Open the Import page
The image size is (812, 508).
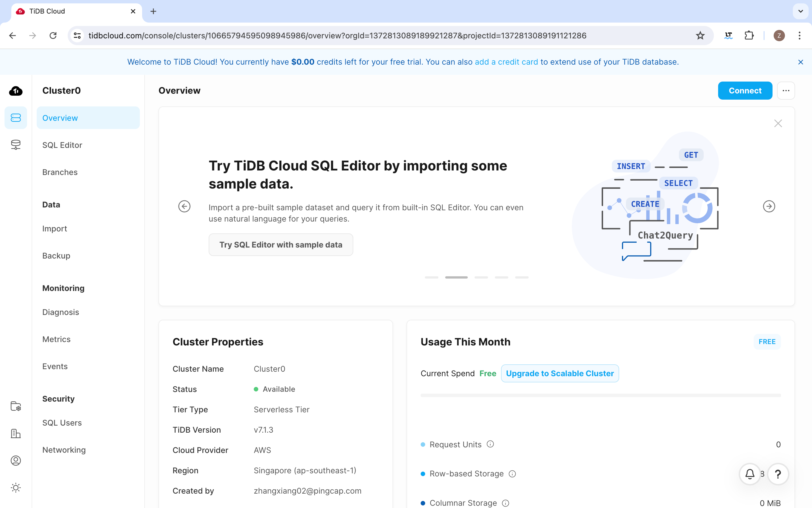[x=54, y=229]
